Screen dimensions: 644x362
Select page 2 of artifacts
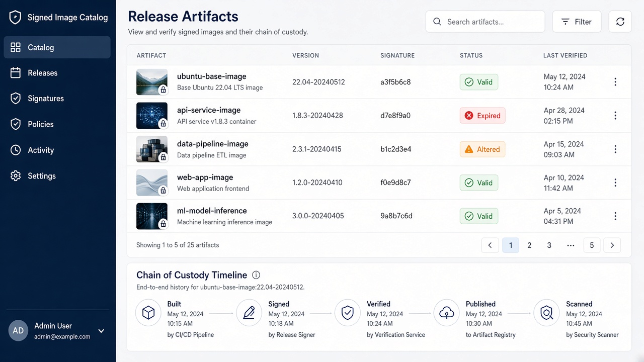pyautogui.click(x=529, y=245)
